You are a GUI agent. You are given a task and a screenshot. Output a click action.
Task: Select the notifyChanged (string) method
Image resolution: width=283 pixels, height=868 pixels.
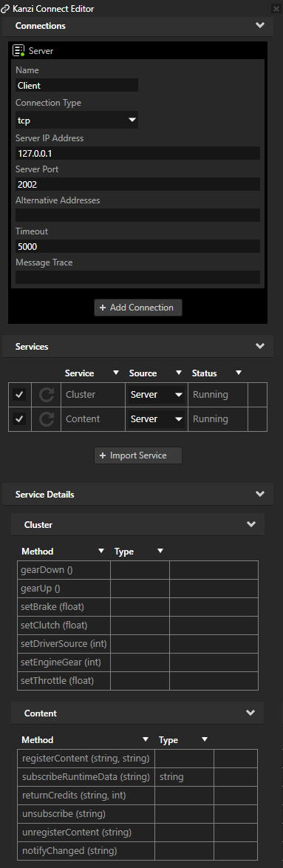click(x=86, y=850)
